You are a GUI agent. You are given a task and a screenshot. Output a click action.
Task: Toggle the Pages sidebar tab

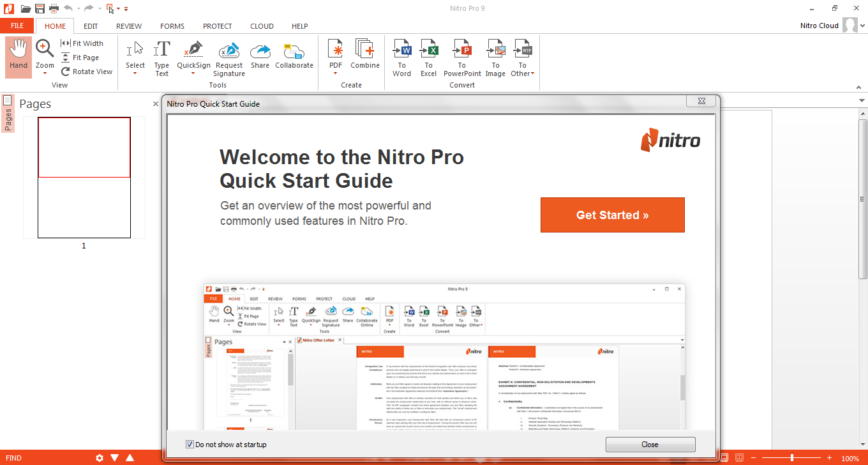click(x=8, y=113)
